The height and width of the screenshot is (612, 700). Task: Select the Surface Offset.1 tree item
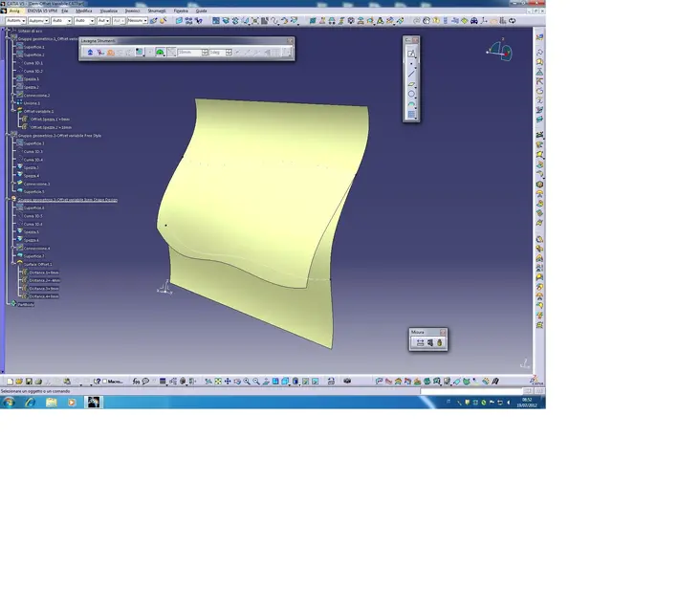[x=38, y=264]
